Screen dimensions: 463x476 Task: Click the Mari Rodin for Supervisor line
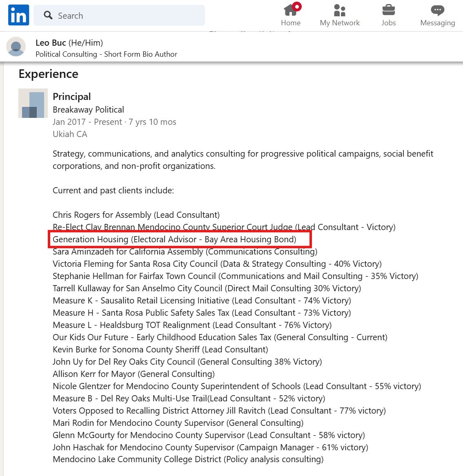click(x=178, y=423)
